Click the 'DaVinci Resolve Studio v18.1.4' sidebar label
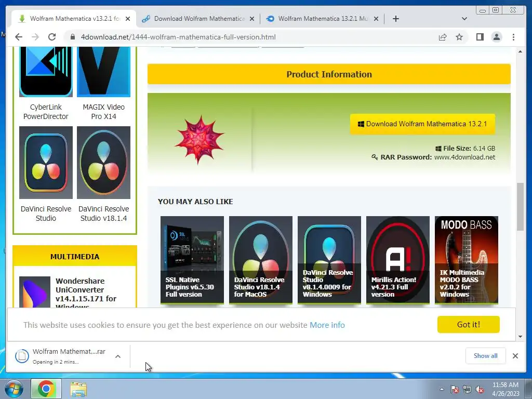Image resolution: width=532 pixels, height=399 pixels. [x=103, y=214]
